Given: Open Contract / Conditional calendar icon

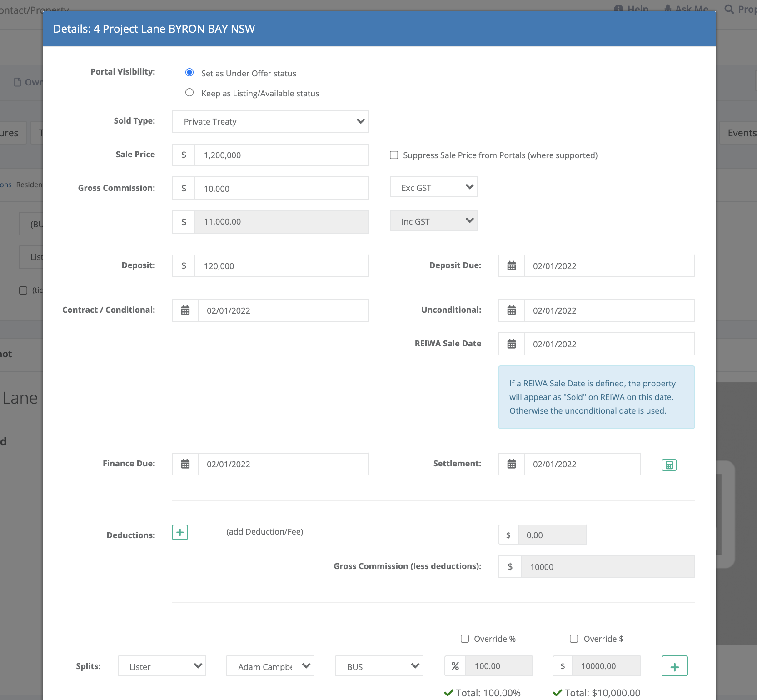Looking at the screenshot, I should click(185, 310).
